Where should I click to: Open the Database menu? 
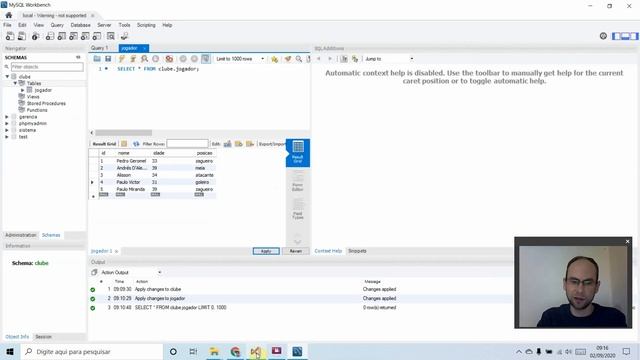click(80, 25)
